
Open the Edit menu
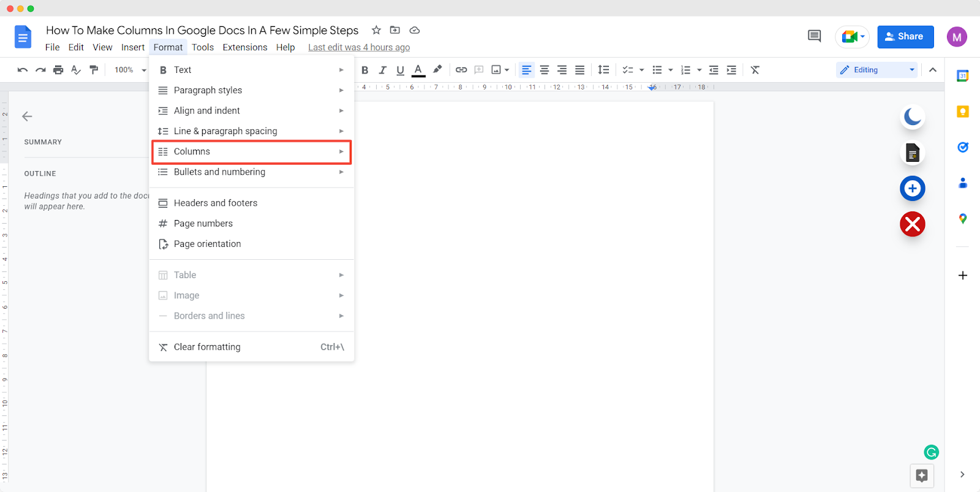(x=76, y=47)
